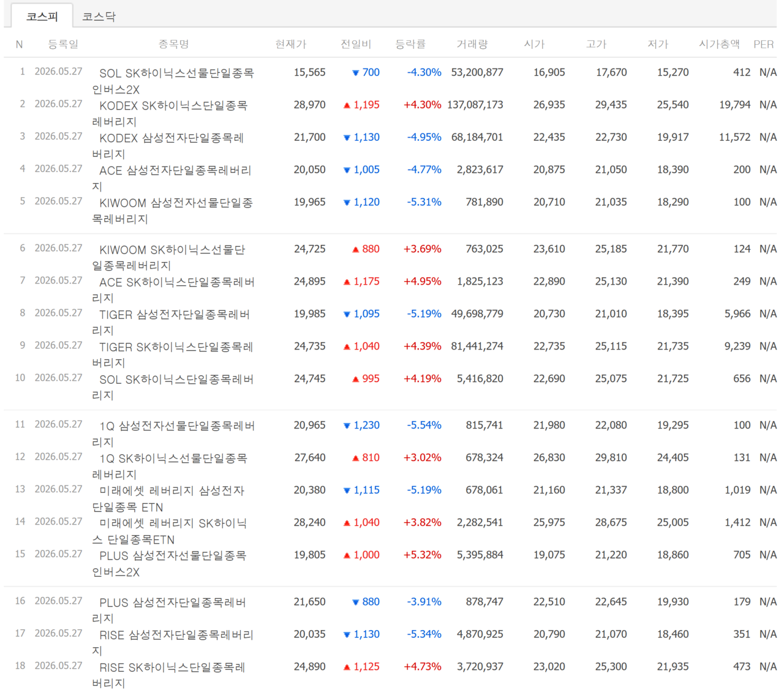Open PLUS 삼성전자단일종목레버리지 link
The image size is (784, 690).
click(169, 610)
